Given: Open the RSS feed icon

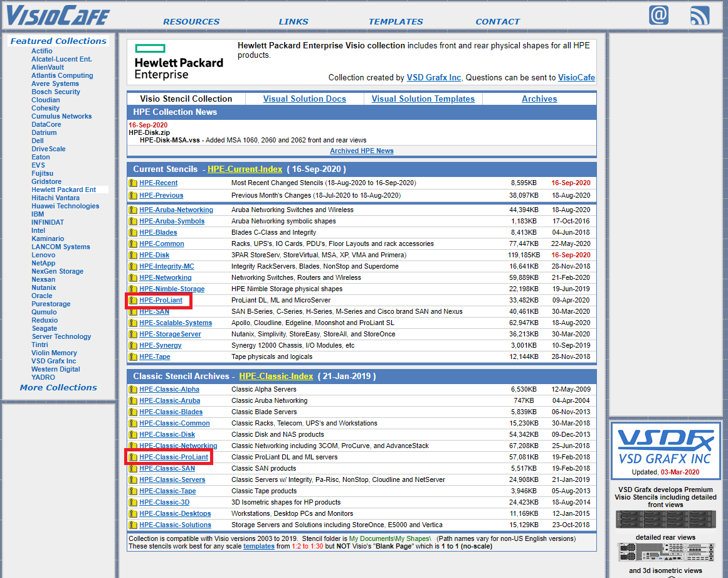Looking at the screenshot, I should click(x=700, y=15).
